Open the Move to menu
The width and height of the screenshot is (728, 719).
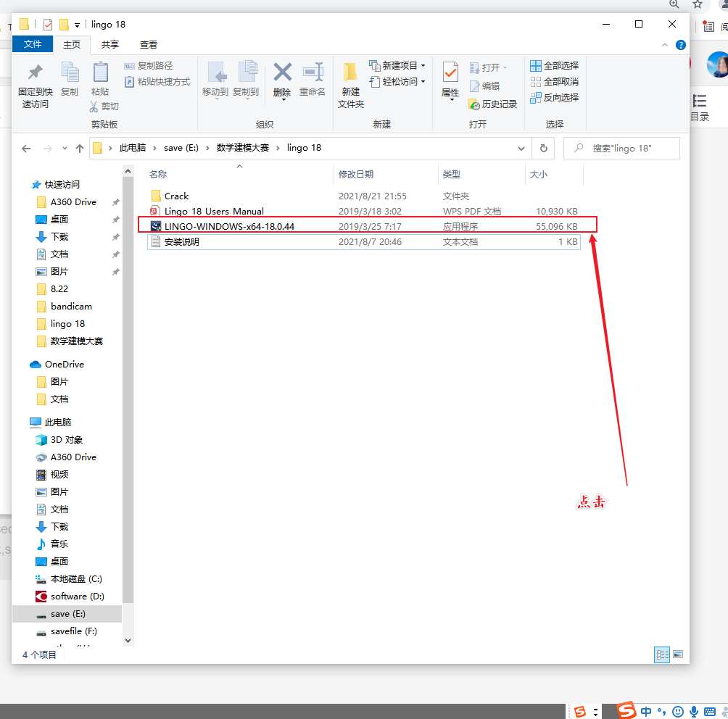[x=215, y=80]
